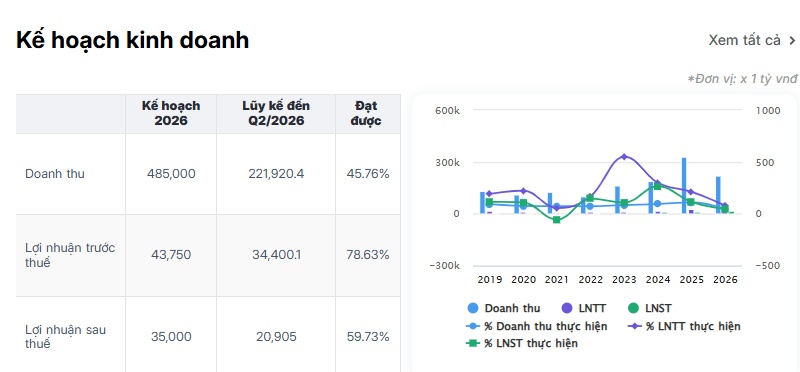This screenshot has height=372, width=800.
Task: Click the tall 2025 Doanh thu bar
Action: point(684,185)
